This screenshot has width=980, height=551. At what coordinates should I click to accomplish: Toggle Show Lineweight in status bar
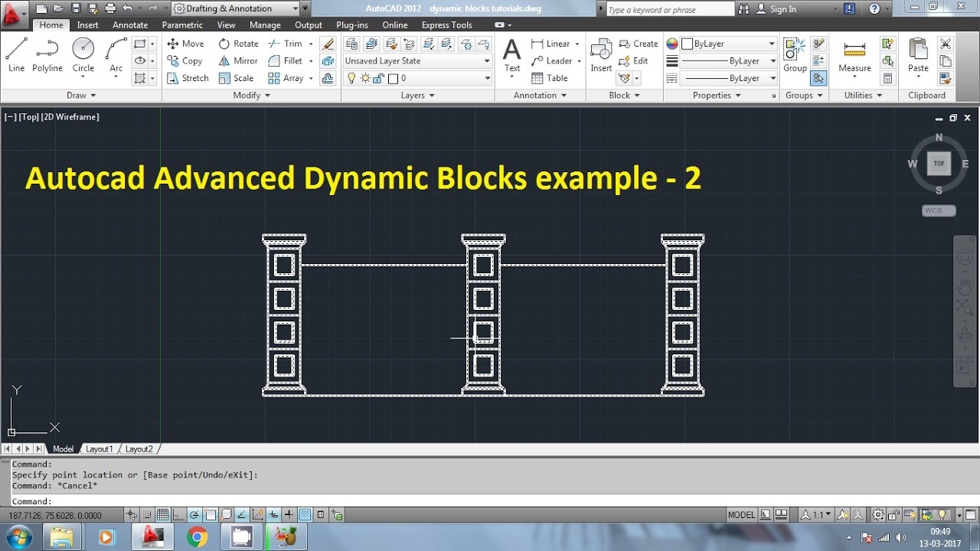(289, 514)
